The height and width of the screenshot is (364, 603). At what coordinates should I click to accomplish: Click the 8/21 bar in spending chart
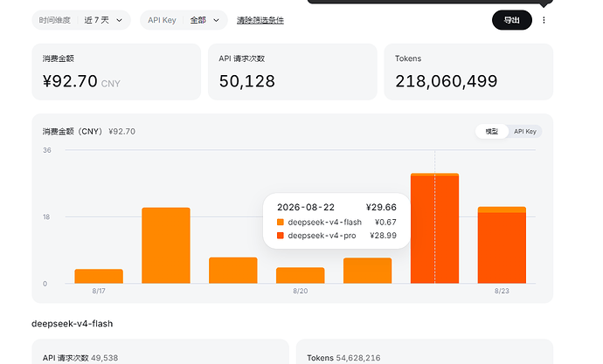point(368,271)
